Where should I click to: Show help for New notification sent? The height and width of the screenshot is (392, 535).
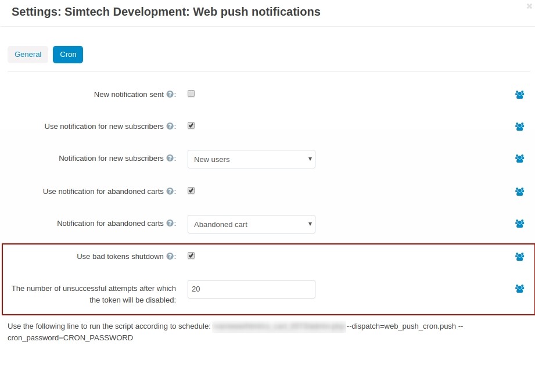(x=170, y=94)
